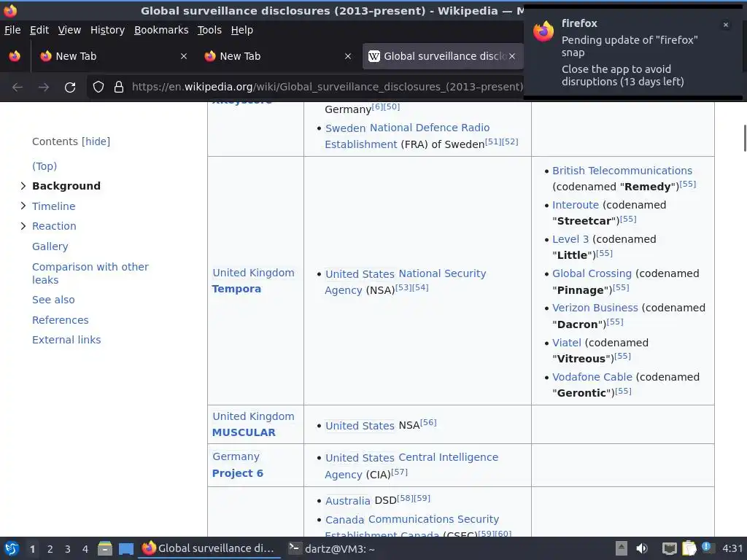747x560 pixels.
Task: Open Central Intelligence Agency link
Action: point(411,466)
